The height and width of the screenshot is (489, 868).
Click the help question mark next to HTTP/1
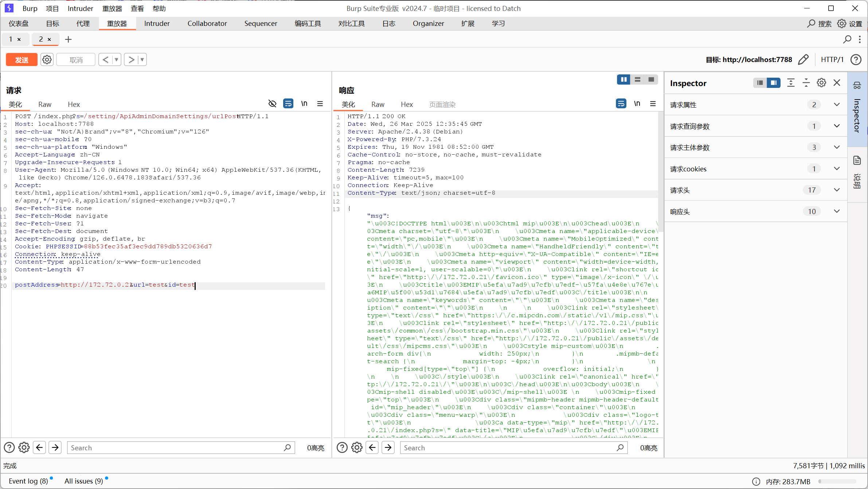(x=856, y=59)
